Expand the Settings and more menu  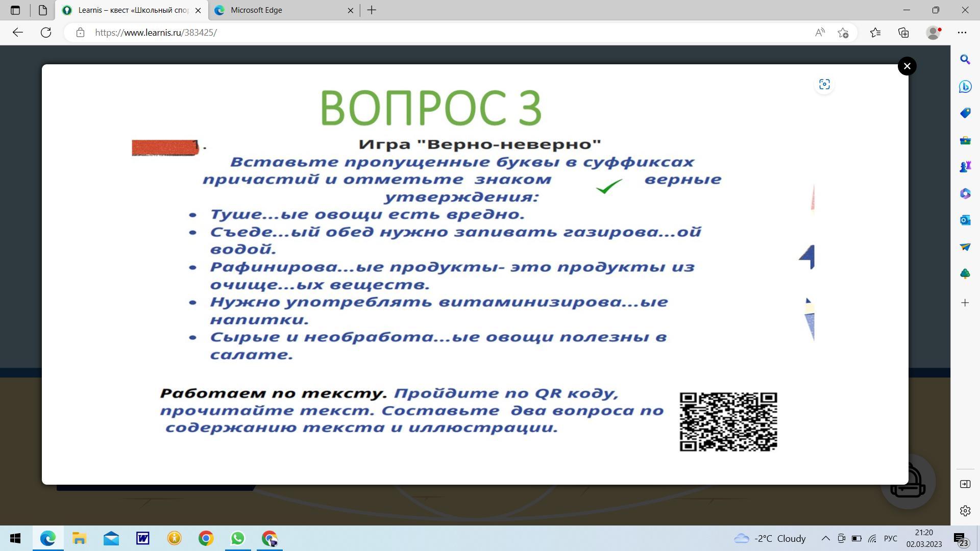point(962,33)
